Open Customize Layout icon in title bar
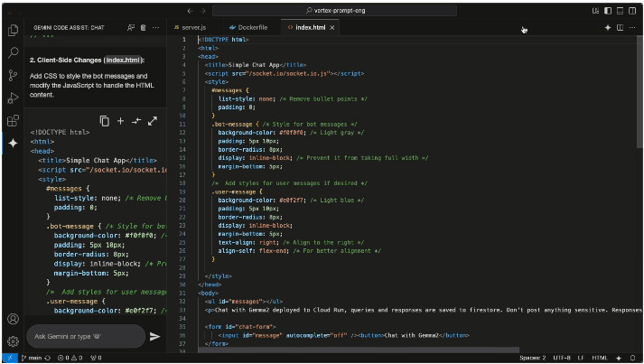Screen dimensions: 644x364 coord(595,11)
